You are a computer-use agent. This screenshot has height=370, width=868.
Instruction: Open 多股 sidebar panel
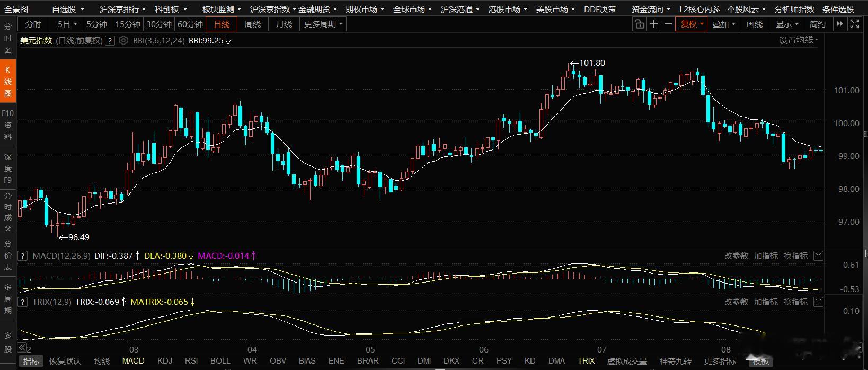(8, 342)
